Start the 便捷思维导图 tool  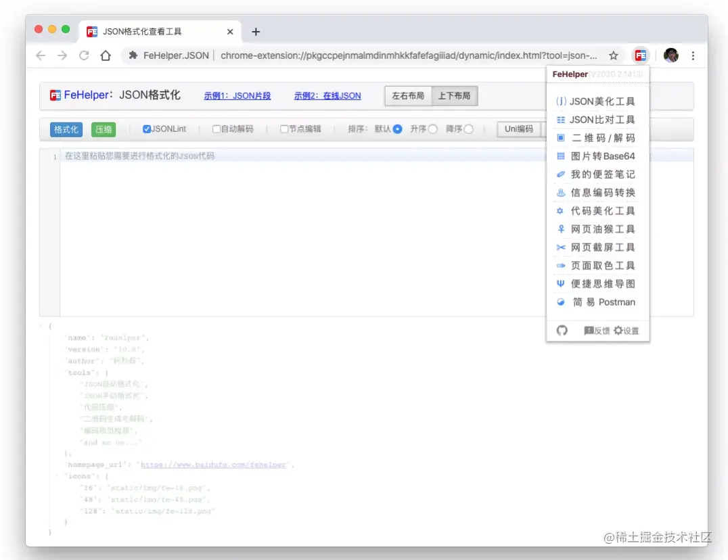pos(598,283)
